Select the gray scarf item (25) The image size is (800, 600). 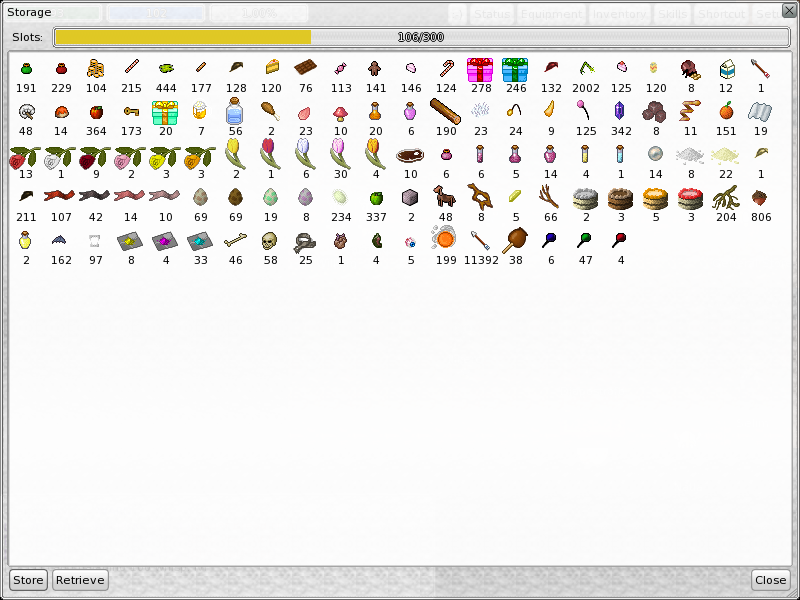pos(305,243)
